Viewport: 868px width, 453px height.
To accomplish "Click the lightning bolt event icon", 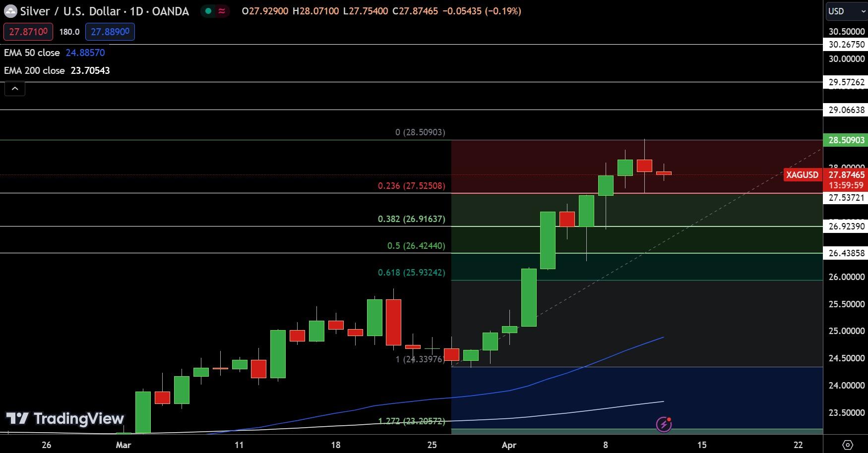I will 664,424.
